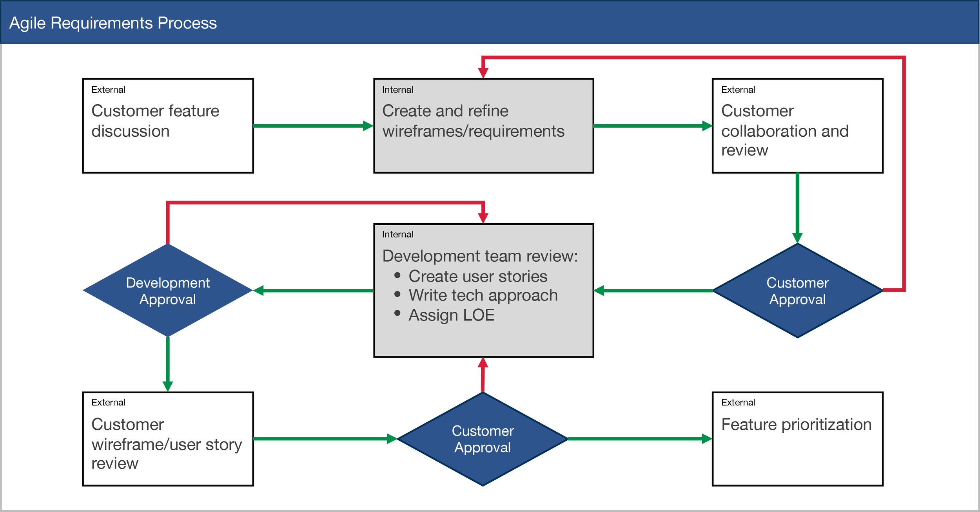Click the bottom-center Customer Approval diamond
Viewport: 980px width, 512px height.
[483, 439]
